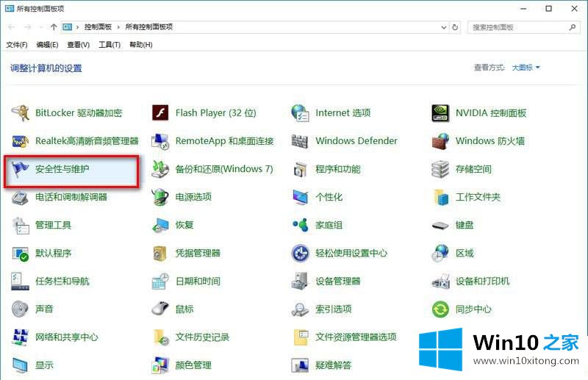Open 备份和还原(Windows 7) icon
Screen dimensions: 588x380
coord(160,169)
